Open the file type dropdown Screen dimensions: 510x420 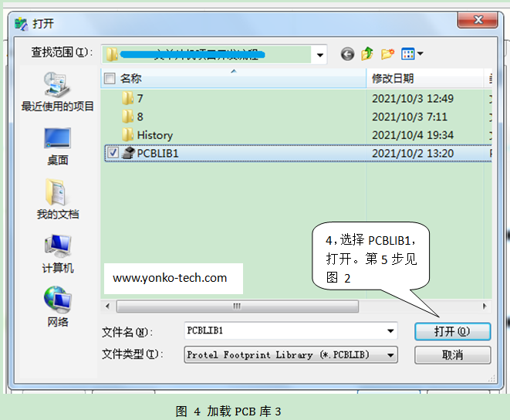tap(291, 354)
